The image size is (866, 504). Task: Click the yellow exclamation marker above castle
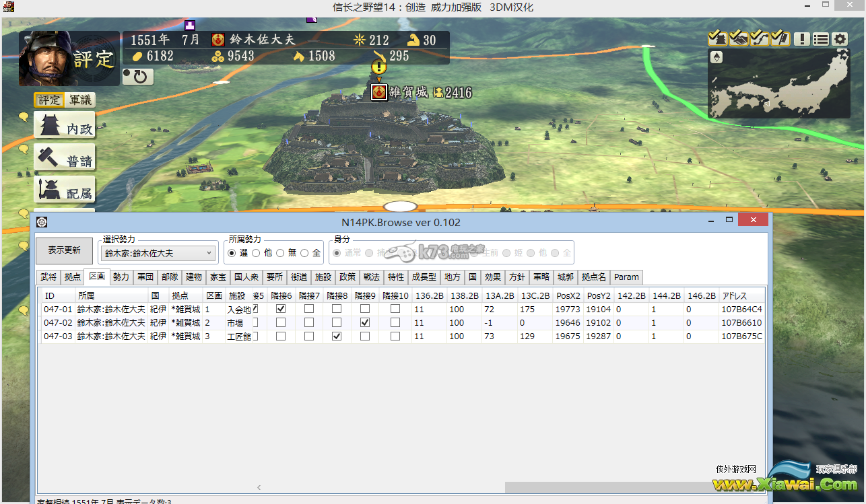379,66
